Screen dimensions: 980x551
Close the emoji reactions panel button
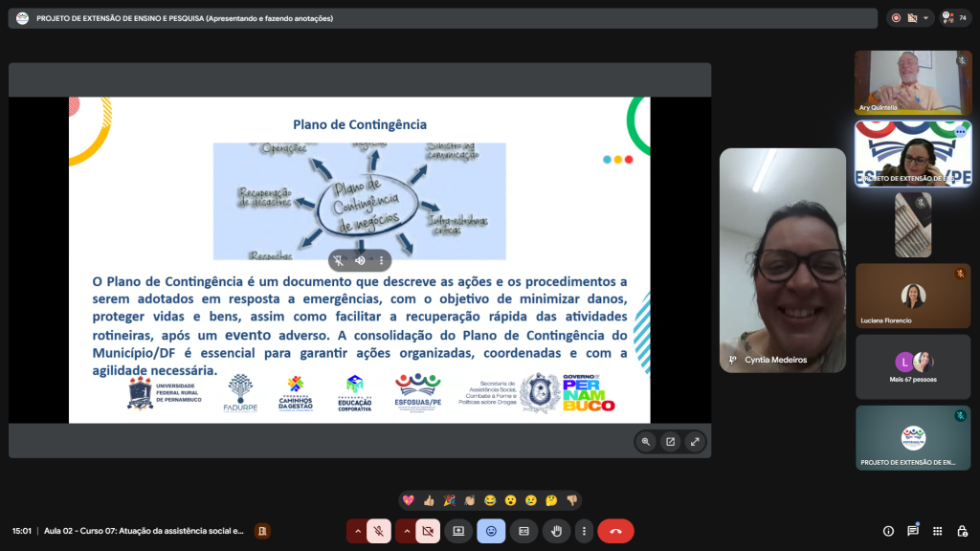[x=491, y=531]
